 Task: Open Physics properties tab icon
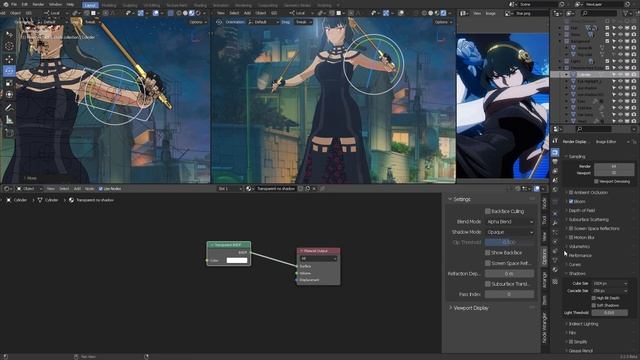(555, 242)
